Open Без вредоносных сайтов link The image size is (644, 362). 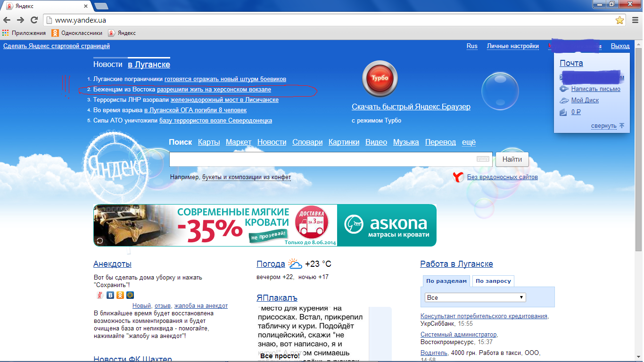pos(503,177)
